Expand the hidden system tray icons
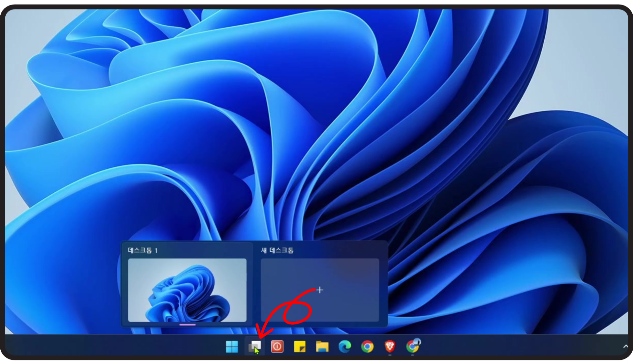Image resolution: width=633 pixels, height=364 pixels. [625, 347]
